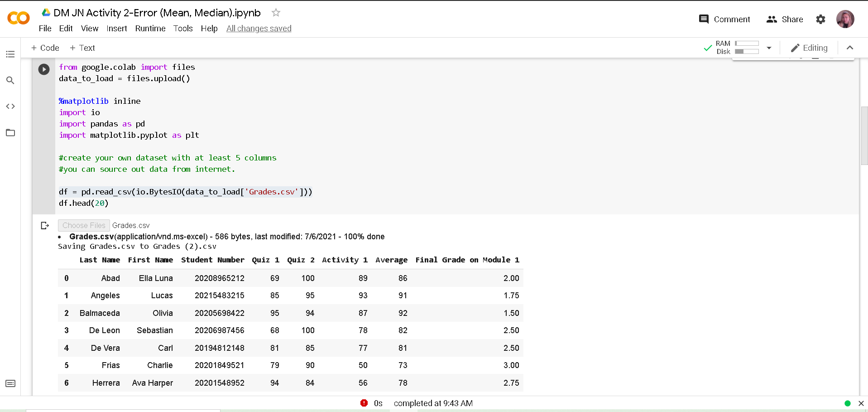
Task: Open the settings gear icon
Action: click(820, 19)
